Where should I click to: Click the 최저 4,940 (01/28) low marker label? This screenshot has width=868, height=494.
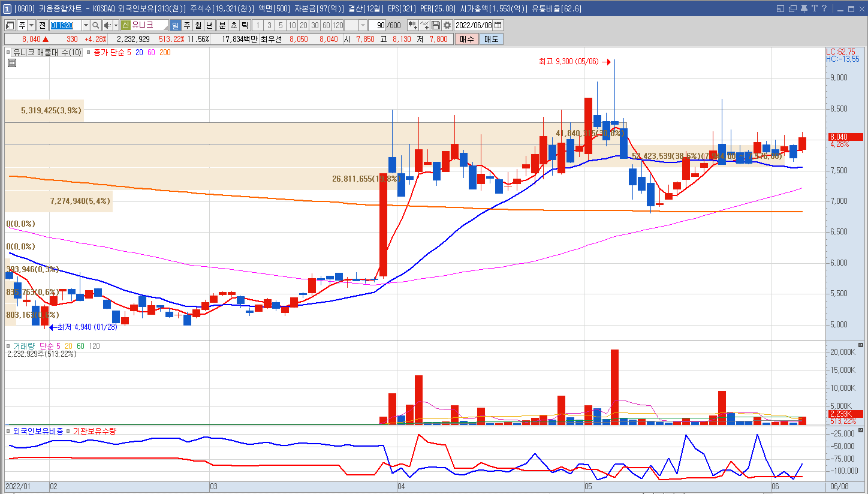tap(87, 327)
